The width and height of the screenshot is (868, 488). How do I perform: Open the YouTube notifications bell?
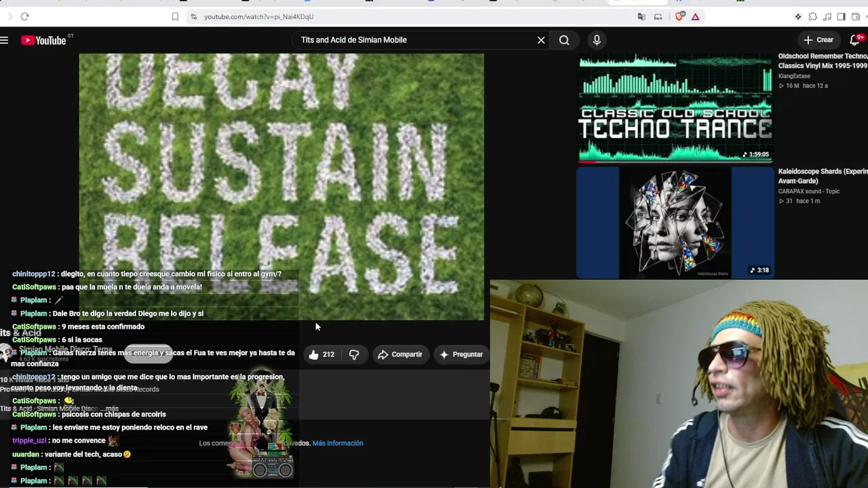(x=856, y=40)
